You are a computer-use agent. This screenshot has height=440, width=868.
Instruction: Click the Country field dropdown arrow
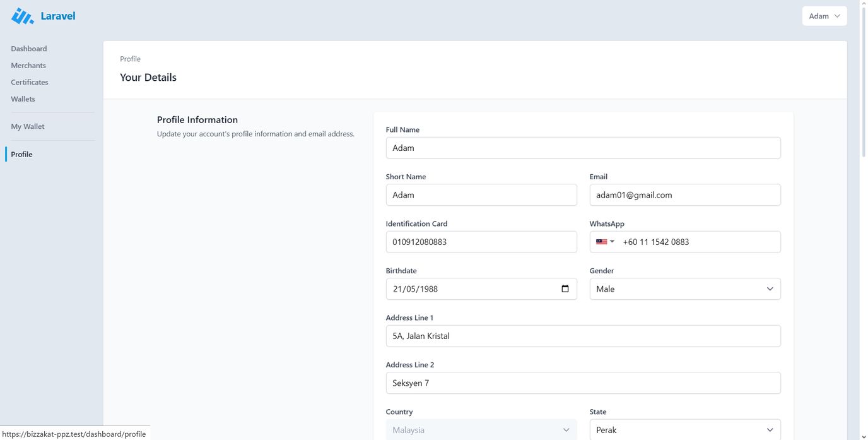(x=566, y=429)
